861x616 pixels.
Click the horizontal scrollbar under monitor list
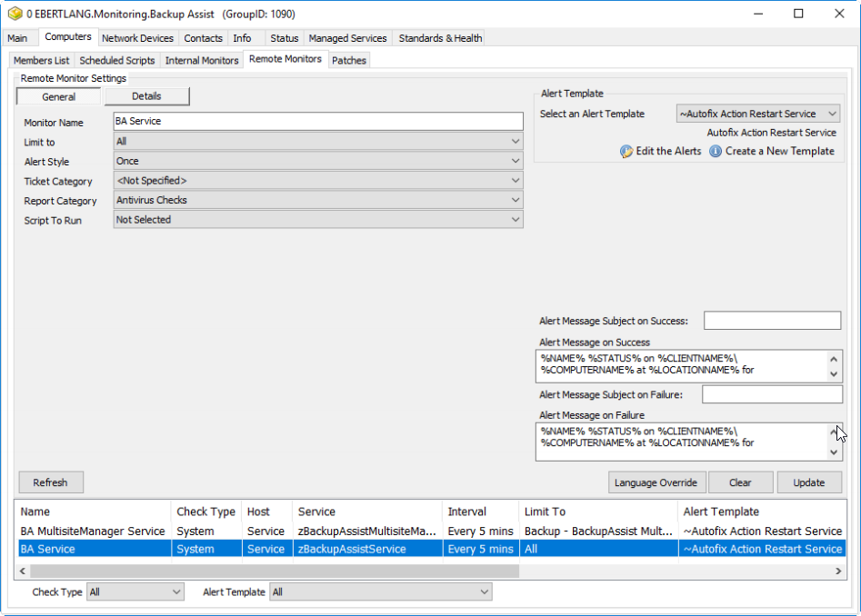[x=273, y=571]
